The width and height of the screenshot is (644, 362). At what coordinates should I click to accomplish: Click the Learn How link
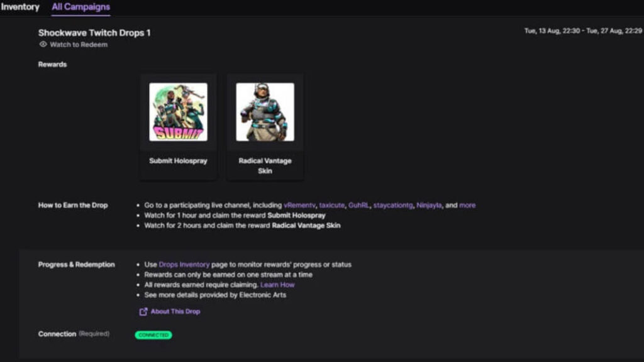point(277,285)
